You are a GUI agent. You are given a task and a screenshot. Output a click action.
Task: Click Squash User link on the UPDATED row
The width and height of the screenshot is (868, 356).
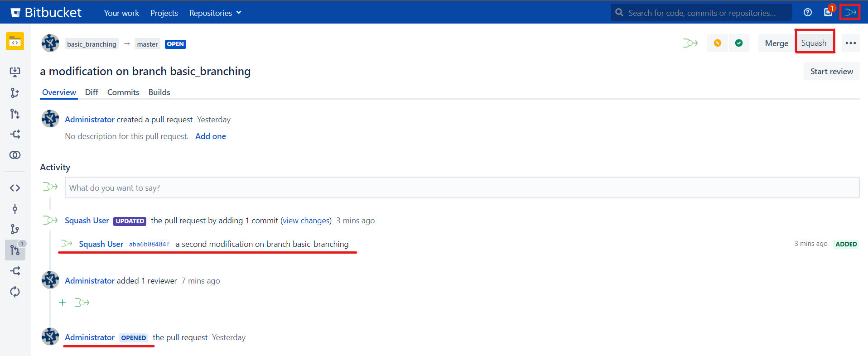coord(87,221)
